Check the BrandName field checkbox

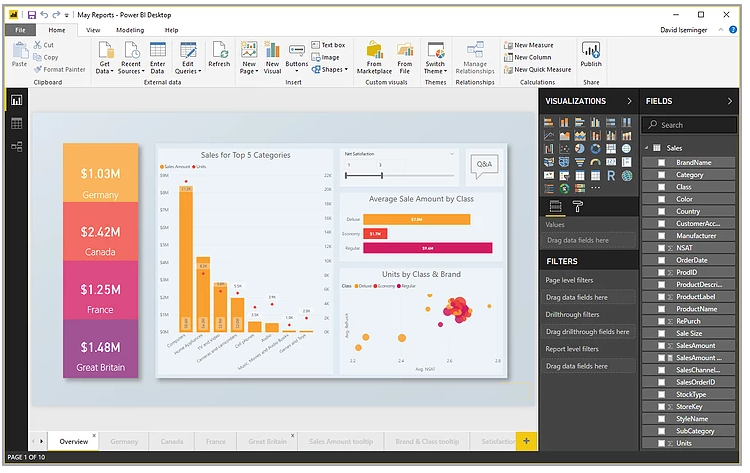662,163
